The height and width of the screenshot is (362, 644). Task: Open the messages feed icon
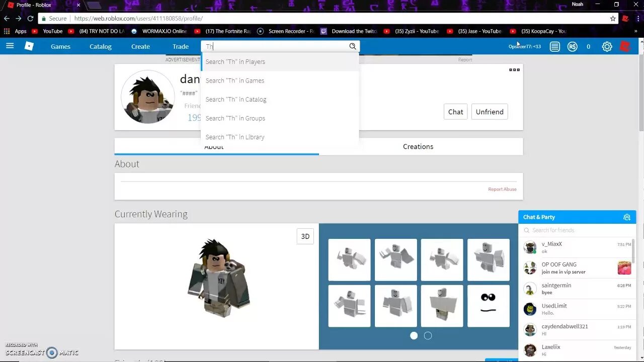coord(554,47)
